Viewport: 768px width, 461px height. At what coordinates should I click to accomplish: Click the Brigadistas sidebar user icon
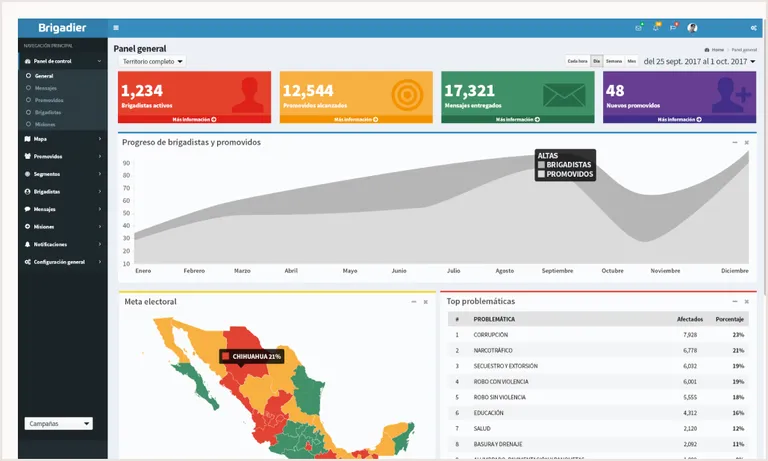click(x=27, y=192)
